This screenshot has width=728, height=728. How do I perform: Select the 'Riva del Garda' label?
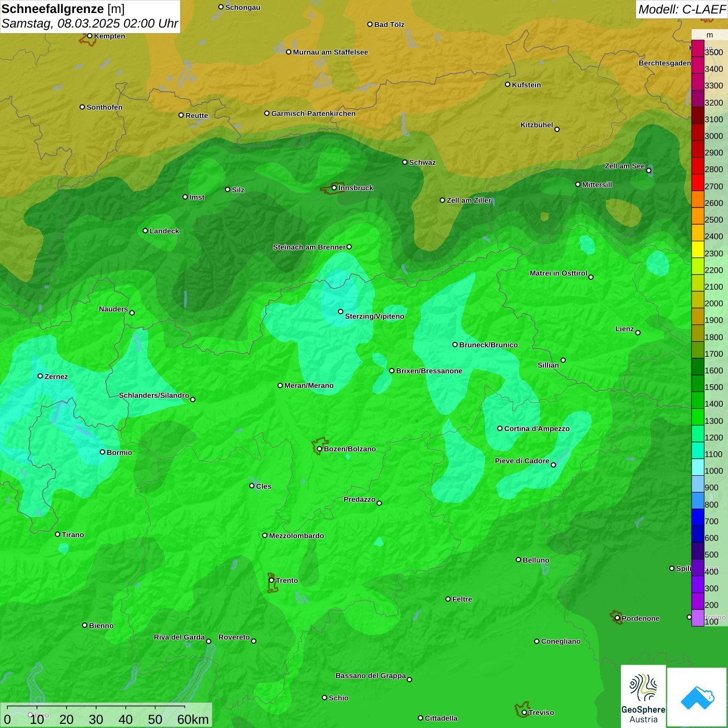pyautogui.click(x=179, y=637)
